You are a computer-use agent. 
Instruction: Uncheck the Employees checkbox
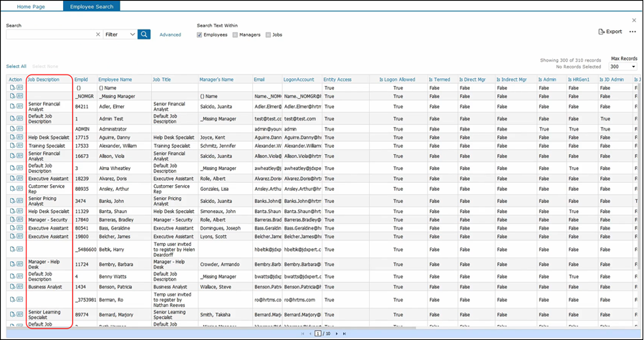200,34
